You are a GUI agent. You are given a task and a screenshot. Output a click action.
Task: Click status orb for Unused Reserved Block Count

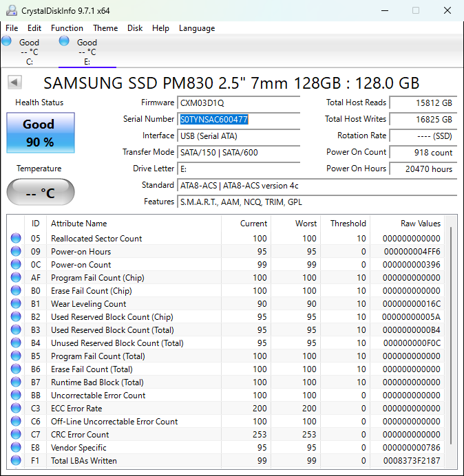point(16,343)
